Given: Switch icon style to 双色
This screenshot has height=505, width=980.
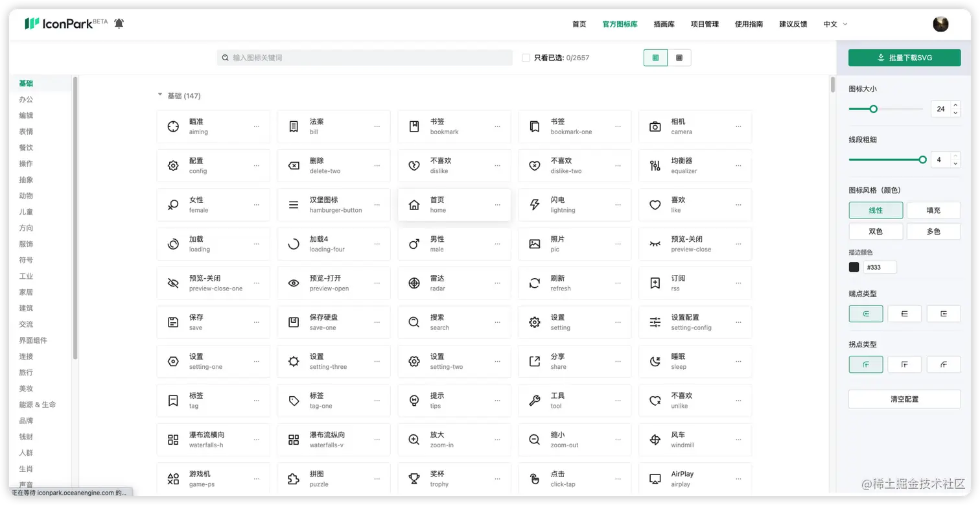Looking at the screenshot, I should [876, 231].
